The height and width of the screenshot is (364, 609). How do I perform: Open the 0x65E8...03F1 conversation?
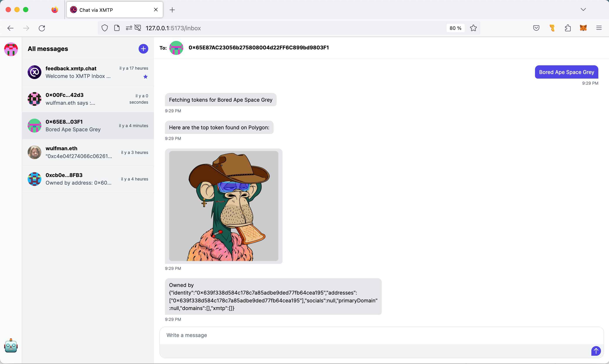pyautogui.click(x=88, y=126)
